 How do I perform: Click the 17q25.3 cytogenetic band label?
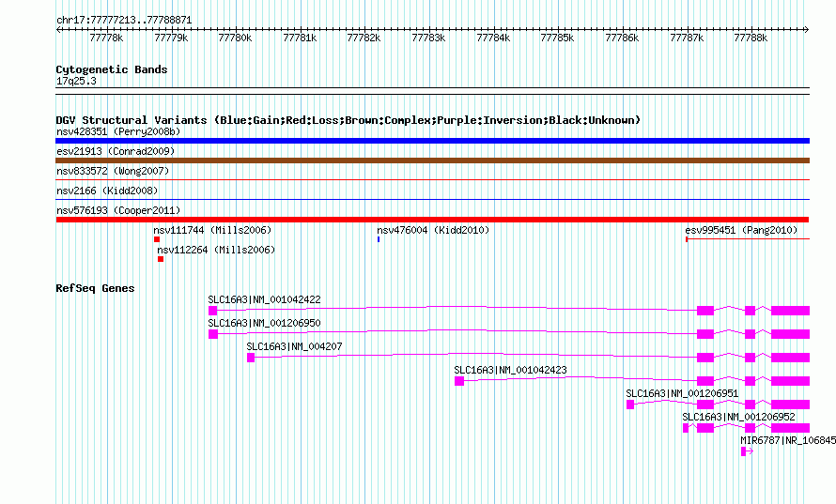point(76,81)
